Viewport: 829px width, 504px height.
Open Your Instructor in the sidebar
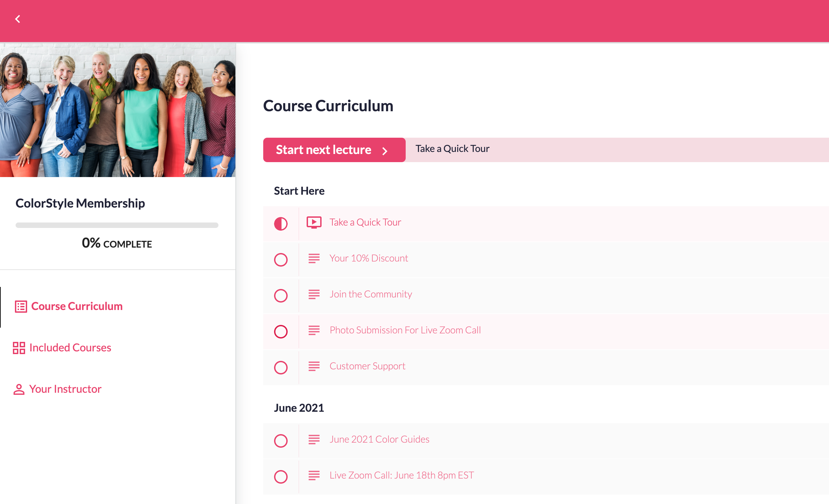tap(65, 389)
